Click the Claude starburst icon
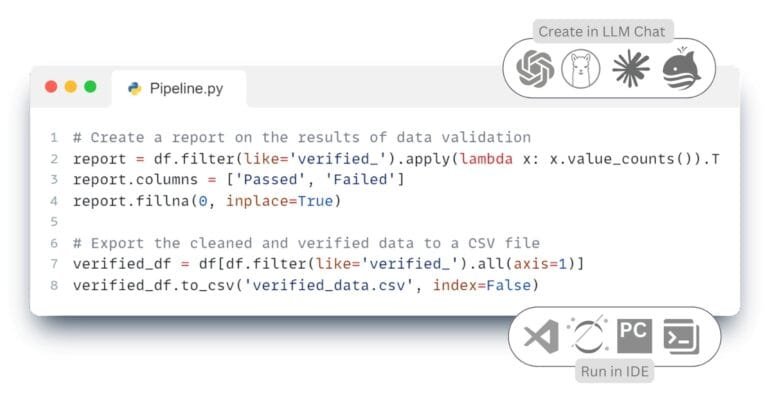Image resolution: width=768 pixels, height=403 pixels. click(631, 69)
